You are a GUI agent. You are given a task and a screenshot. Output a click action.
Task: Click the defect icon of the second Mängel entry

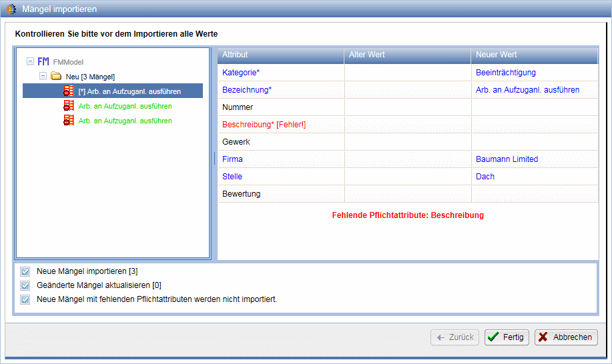69,105
